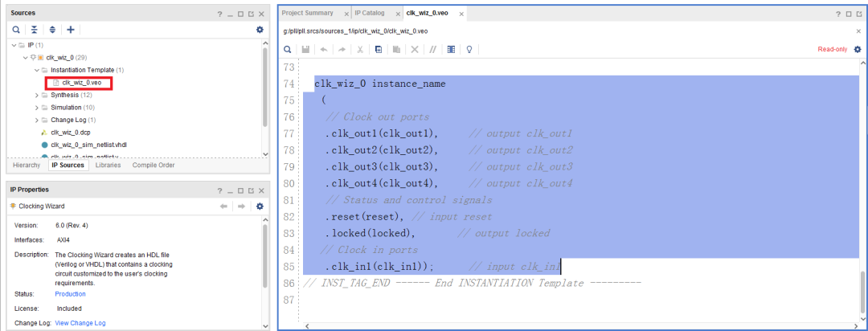Select the clk_wiz_0.veo editor tab
Screen dimensions: 868x331
428,13
